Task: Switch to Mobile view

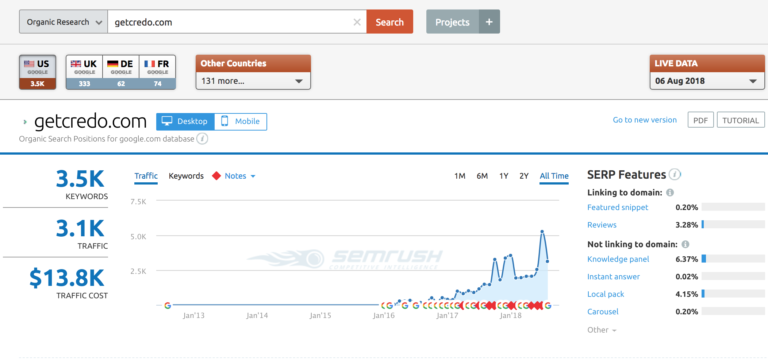Action: pyautogui.click(x=241, y=121)
